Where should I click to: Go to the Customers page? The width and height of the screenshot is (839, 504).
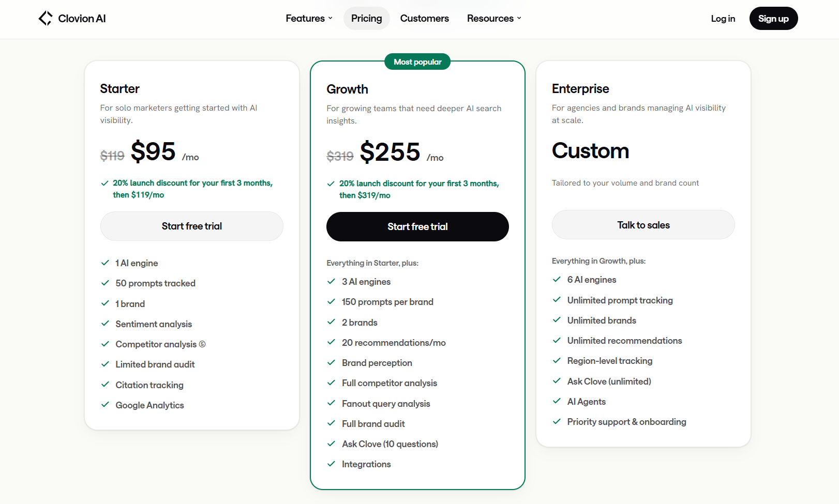[425, 19]
